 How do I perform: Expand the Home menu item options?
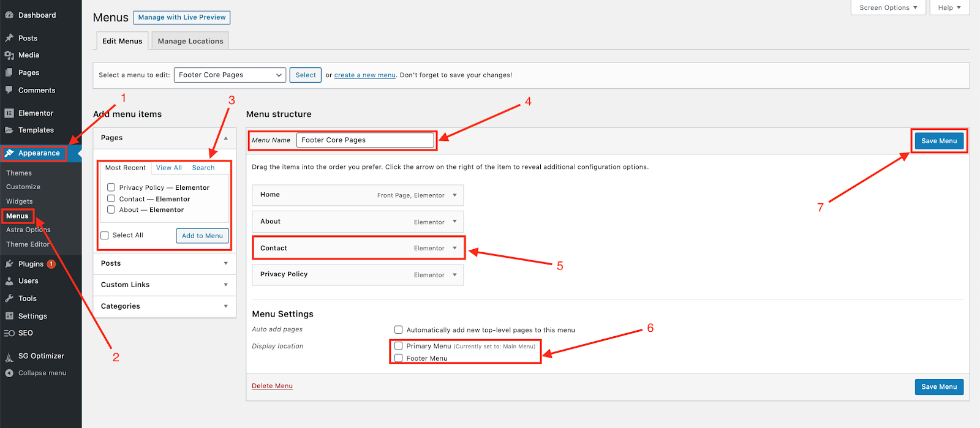pos(454,195)
